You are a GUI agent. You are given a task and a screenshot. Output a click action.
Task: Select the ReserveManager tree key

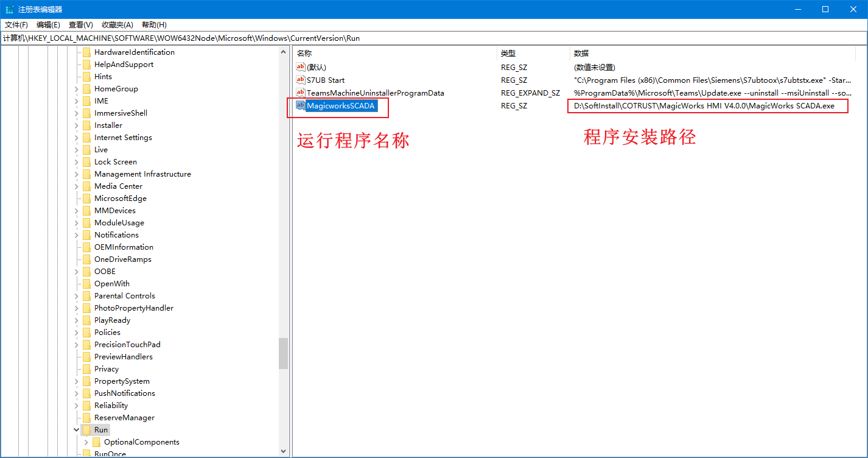(x=124, y=418)
